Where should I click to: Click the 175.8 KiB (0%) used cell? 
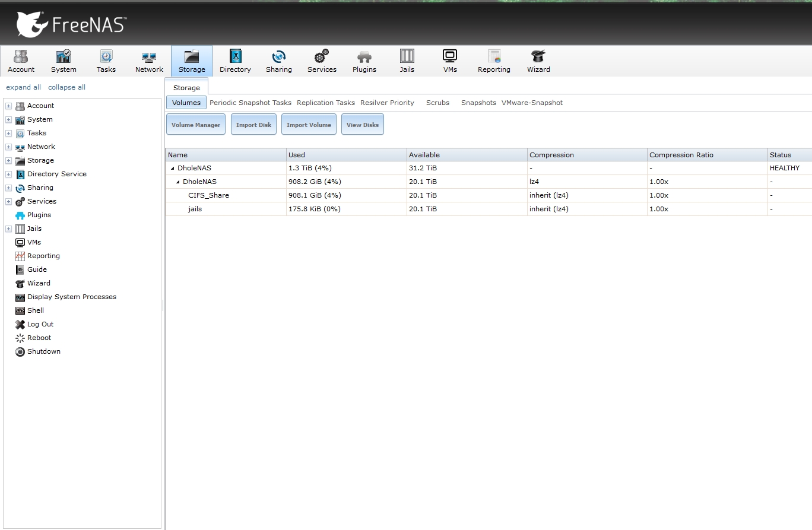point(347,209)
